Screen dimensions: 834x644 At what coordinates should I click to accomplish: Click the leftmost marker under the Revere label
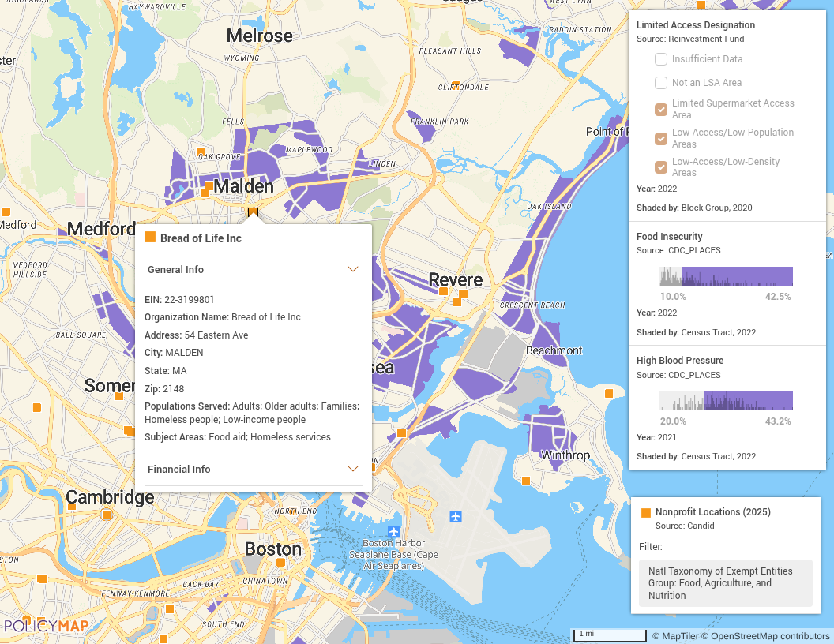point(443,291)
